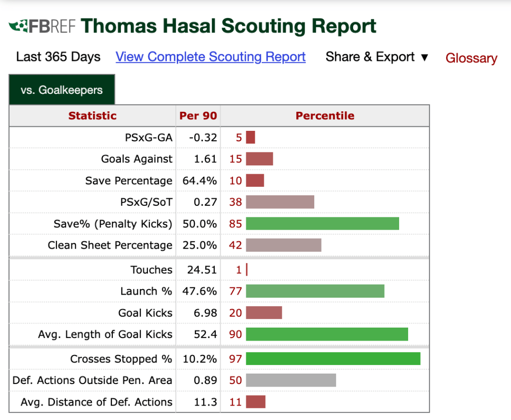Viewport: 511px width, 420px height.
Task: Click the Last 365 Days text
Action: (x=58, y=57)
